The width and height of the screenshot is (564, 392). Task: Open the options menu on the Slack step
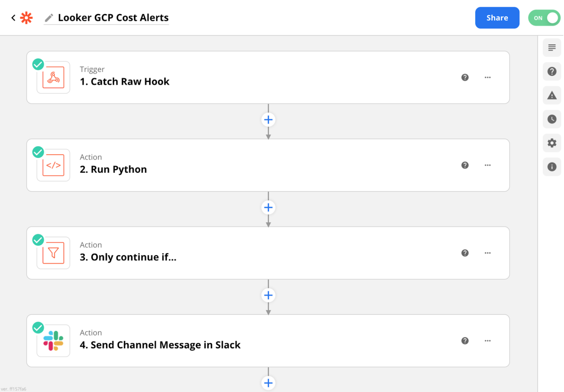tap(487, 341)
